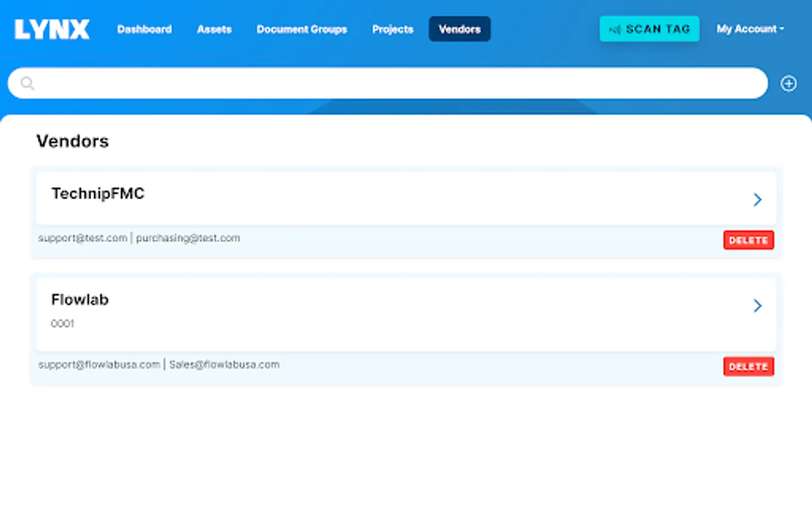812x508 pixels.
Task: Open the Projects section
Action: click(392, 29)
